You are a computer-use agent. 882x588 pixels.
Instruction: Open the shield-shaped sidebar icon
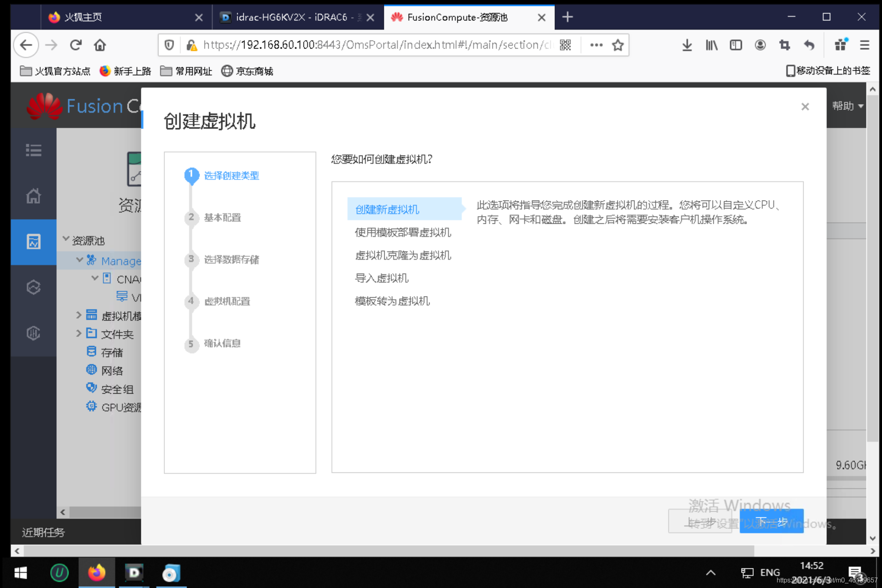coord(33,333)
